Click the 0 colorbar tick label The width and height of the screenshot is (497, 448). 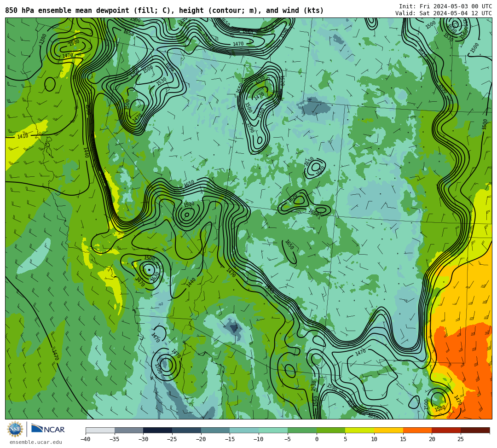[x=317, y=439]
